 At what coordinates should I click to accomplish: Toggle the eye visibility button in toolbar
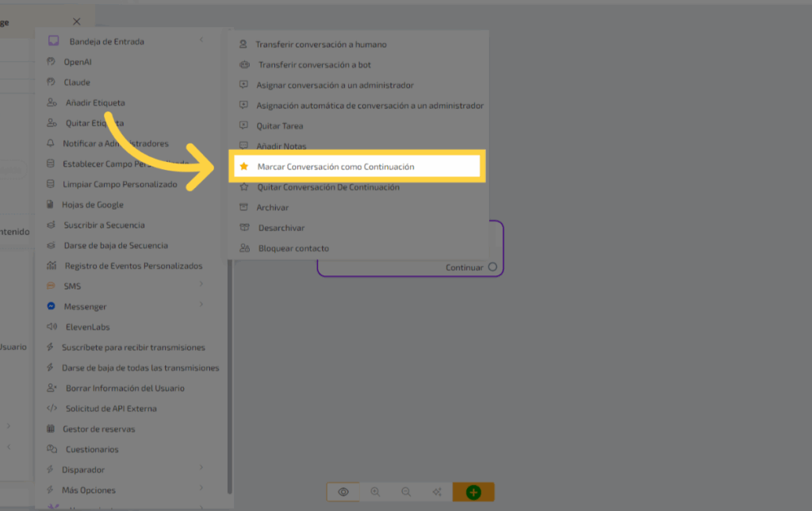(x=343, y=492)
